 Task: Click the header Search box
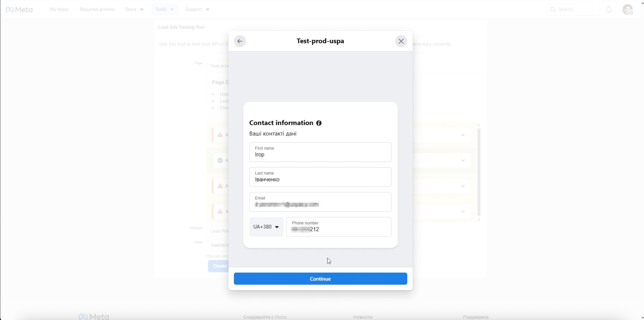click(573, 10)
